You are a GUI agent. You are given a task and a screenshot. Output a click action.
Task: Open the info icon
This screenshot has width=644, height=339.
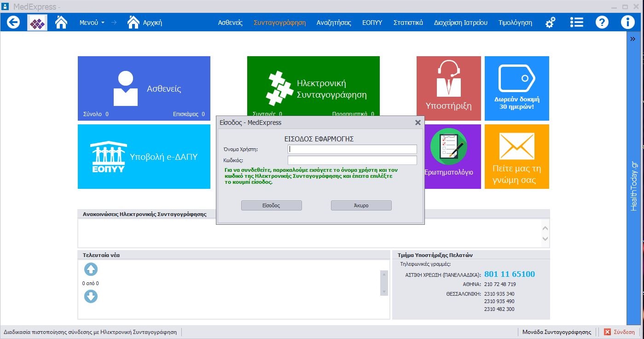(627, 22)
